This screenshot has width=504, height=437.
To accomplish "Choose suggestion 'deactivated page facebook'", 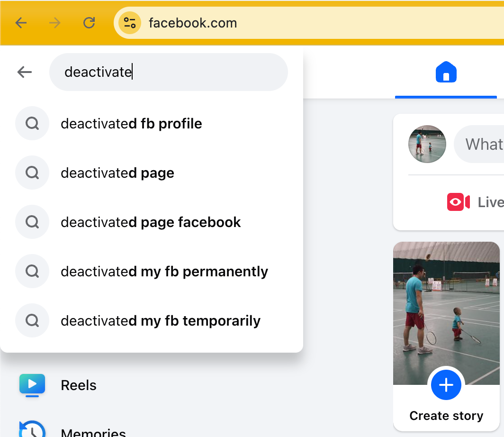I will tap(152, 222).
